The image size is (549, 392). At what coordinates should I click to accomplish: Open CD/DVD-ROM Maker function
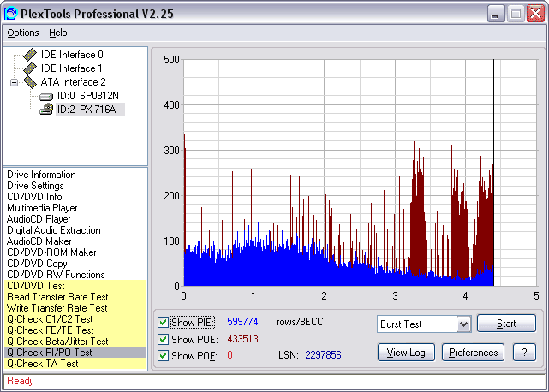51,252
